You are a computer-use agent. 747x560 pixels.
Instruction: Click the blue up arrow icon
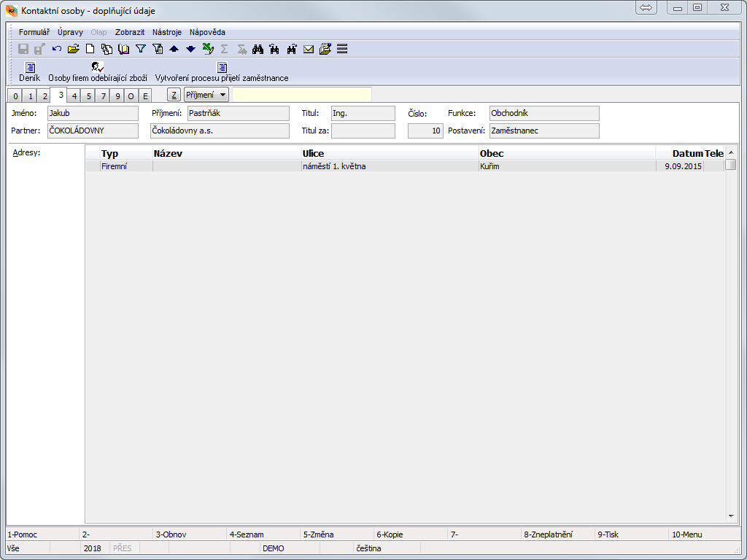pos(174,49)
